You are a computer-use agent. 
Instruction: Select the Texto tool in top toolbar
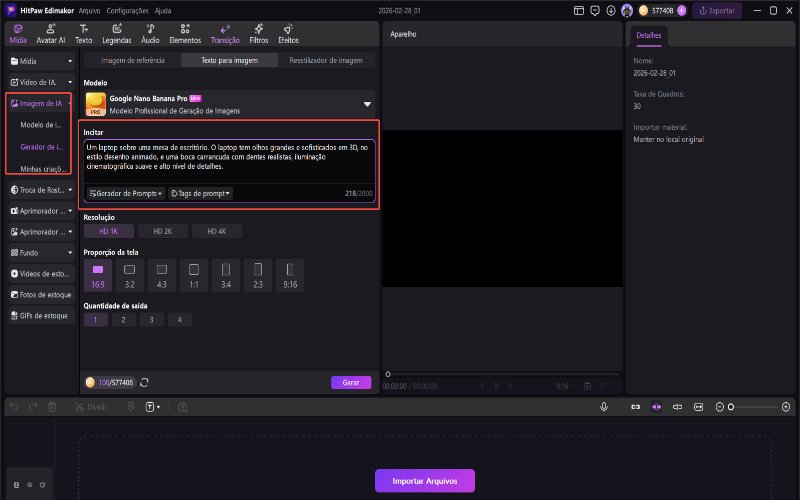pos(84,33)
